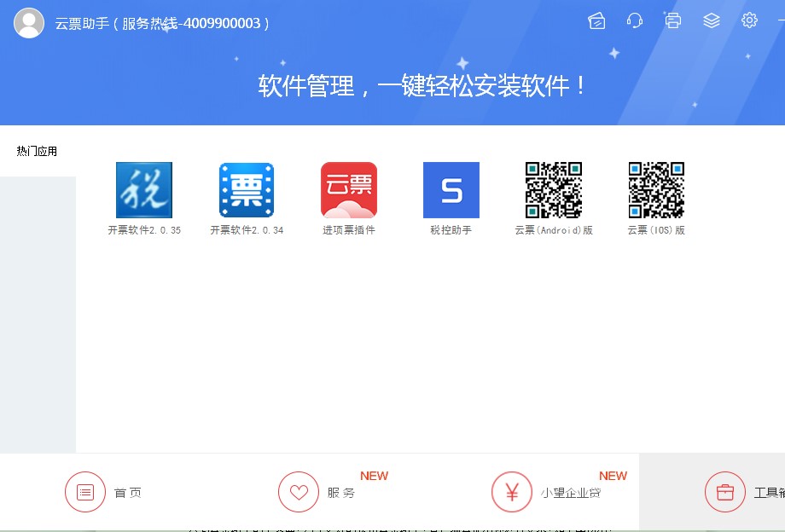785x532 pixels.
Task: Install 开票软件2.0.35 app icon
Action: (x=144, y=190)
